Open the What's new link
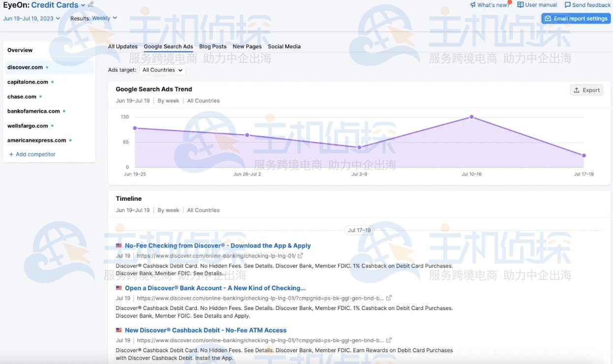This screenshot has height=364, width=613. tap(490, 5)
